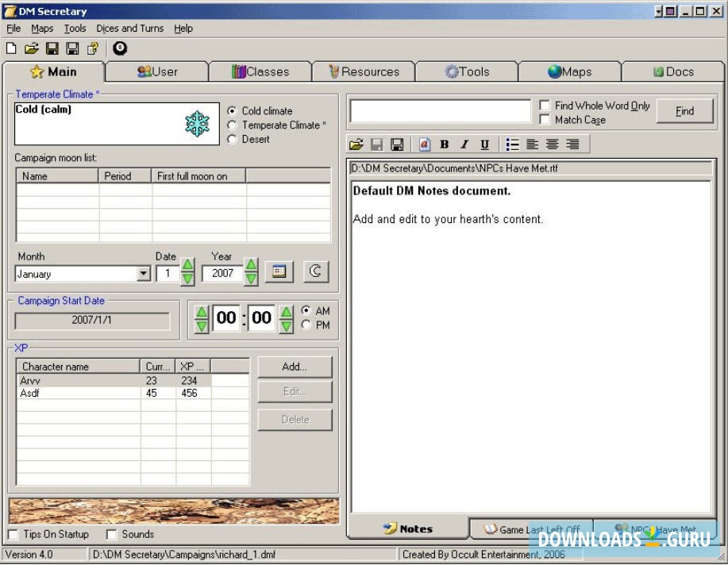Select the Notes tab at the bottom
This screenshot has width=728, height=565.
click(x=408, y=528)
